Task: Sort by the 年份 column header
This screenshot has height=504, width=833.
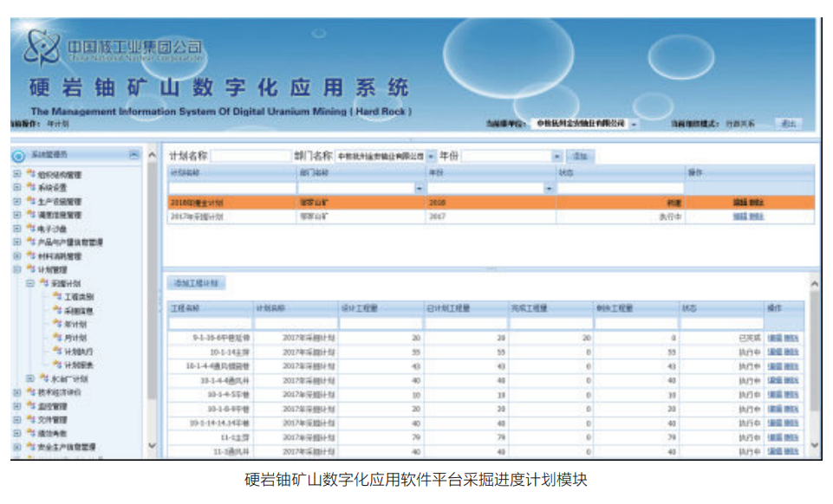Action: pos(491,172)
